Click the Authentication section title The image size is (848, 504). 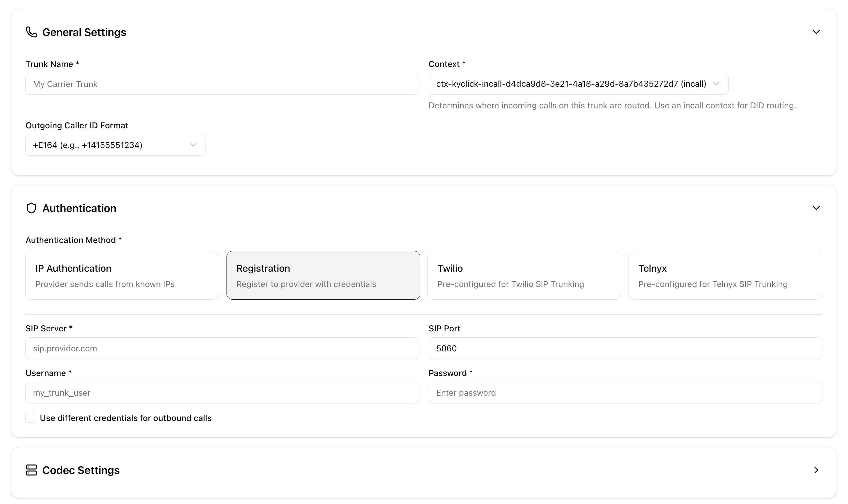click(79, 208)
